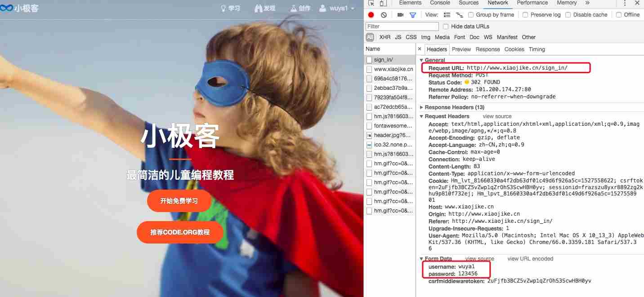Viewport: 644px width, 297px height.
Task: Click the 小极客 infinity logo
Action: click(19, 8)
